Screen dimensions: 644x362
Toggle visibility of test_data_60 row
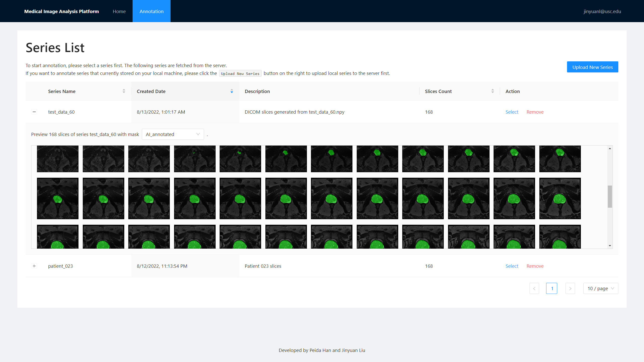click(x=34, y=112)
